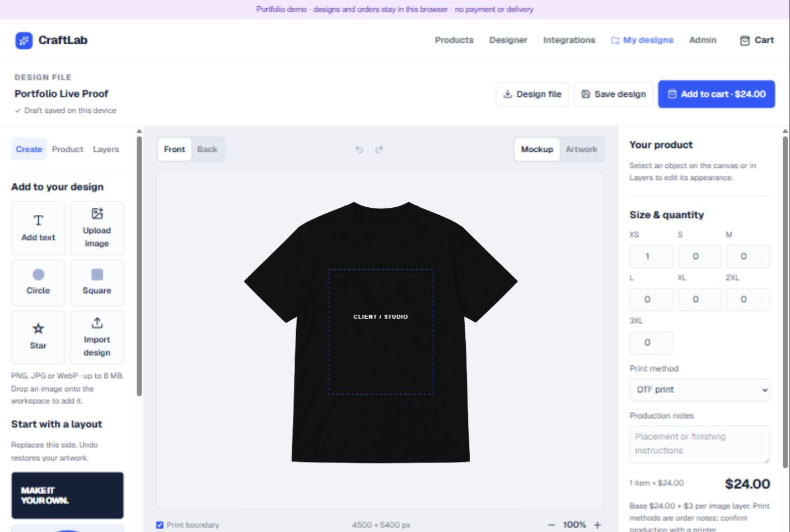Screen dimensions: 790x532
Task: Zoom out the canvas with minus
Action: point(551,525)
